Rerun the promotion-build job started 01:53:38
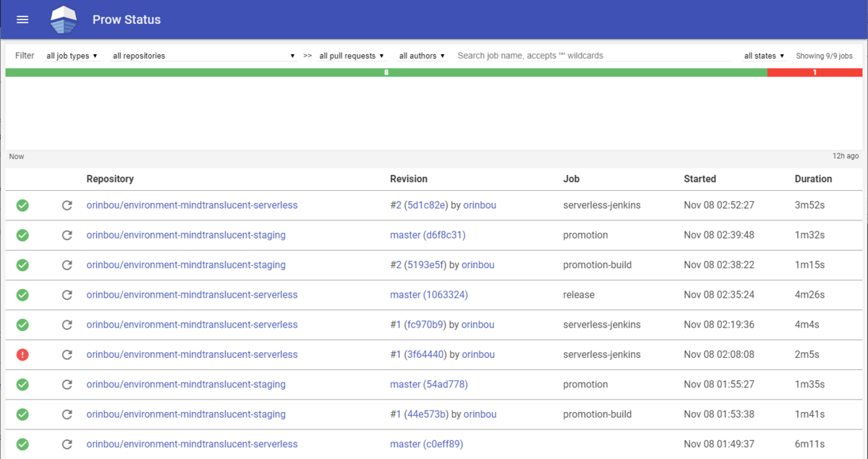 pyautogui.click(x=67, y=414)
